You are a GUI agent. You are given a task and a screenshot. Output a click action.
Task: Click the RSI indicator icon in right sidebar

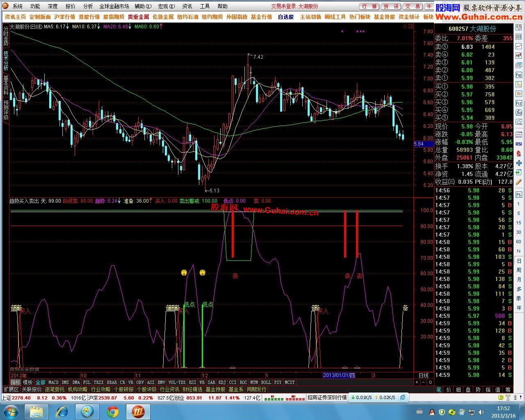pyautogui.click(x=519, y=144)
